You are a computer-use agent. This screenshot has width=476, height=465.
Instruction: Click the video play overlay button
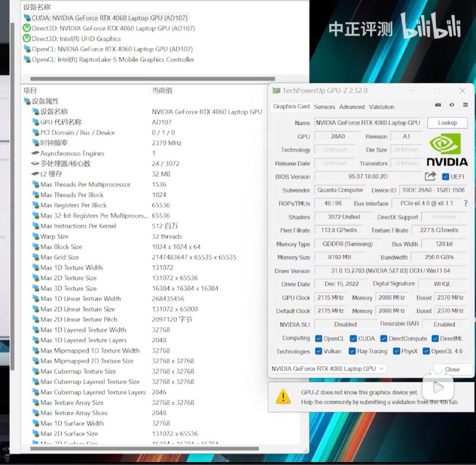coord(438,387)
